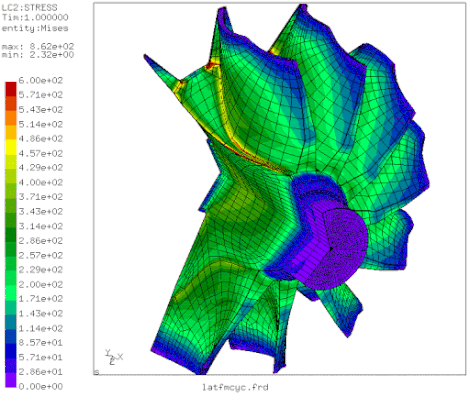Click the 5.71e+02 legend value label

[x=41, y=95]
